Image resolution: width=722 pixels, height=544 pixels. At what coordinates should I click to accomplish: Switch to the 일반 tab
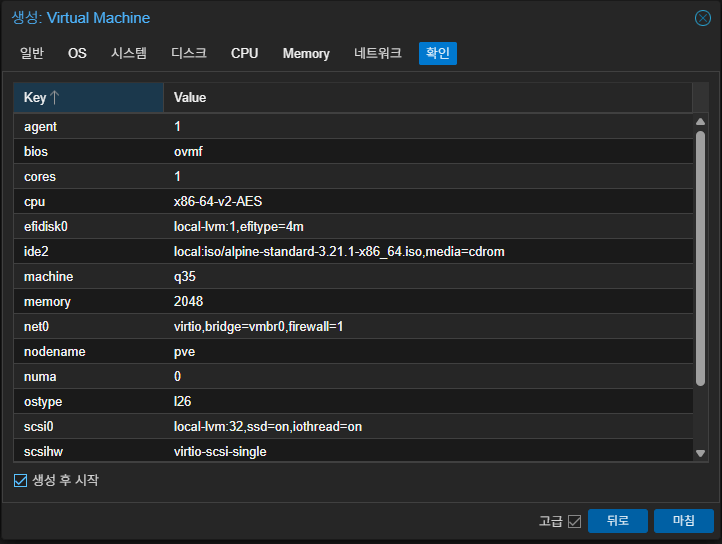pos(32,53)
